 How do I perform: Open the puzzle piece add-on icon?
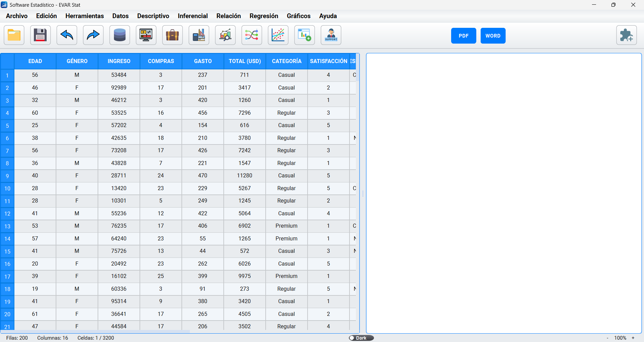(626, 35)
